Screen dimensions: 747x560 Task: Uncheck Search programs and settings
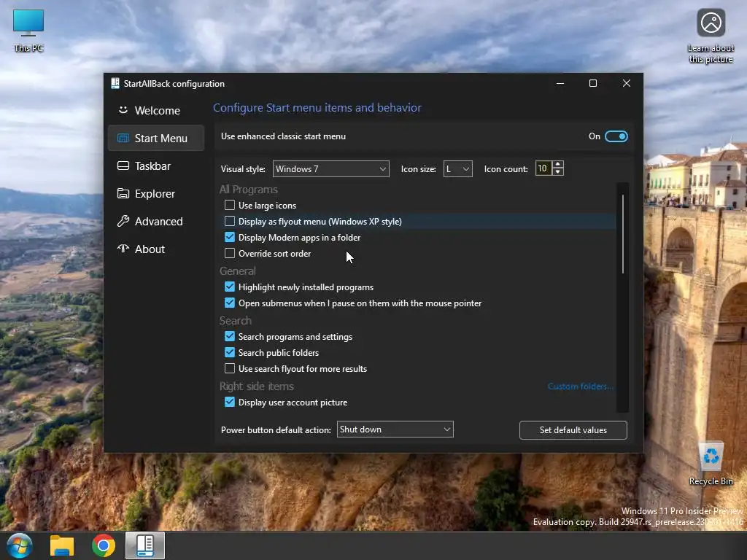coord(230,336)
